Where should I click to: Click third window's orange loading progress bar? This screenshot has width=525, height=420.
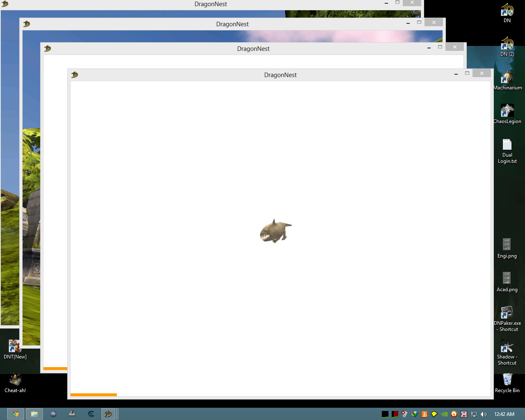(55, 368)
